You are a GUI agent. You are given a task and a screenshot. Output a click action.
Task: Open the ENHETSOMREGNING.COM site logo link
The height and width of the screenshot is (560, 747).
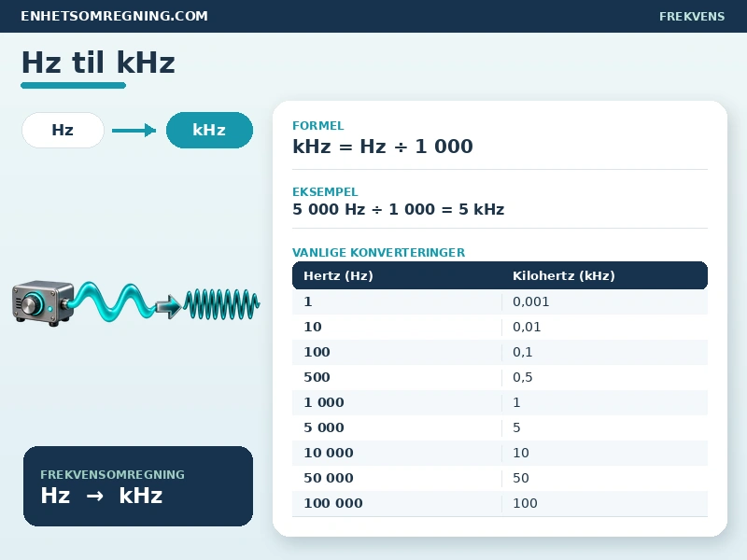[x=114, y=16]
